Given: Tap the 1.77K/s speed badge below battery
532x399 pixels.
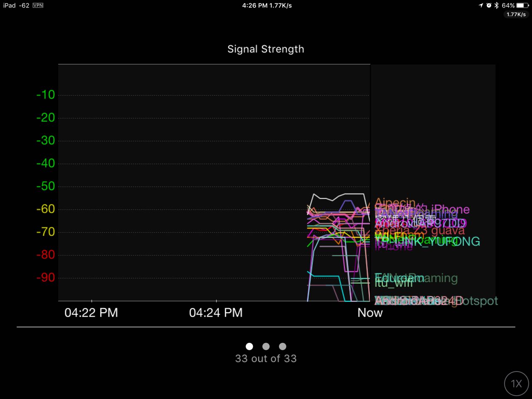Looking at the screenshot, I should [516, 14].
